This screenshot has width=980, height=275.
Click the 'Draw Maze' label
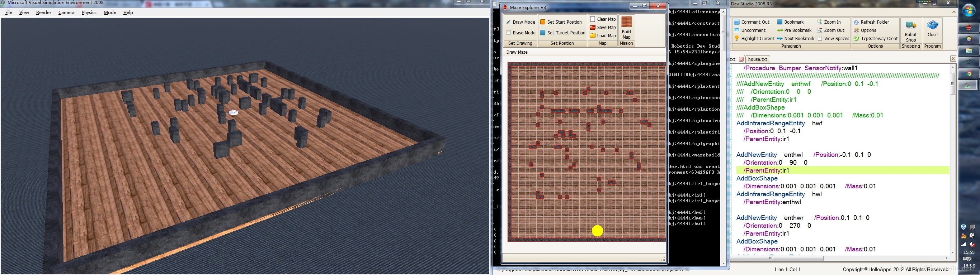[x=517, y=52]
